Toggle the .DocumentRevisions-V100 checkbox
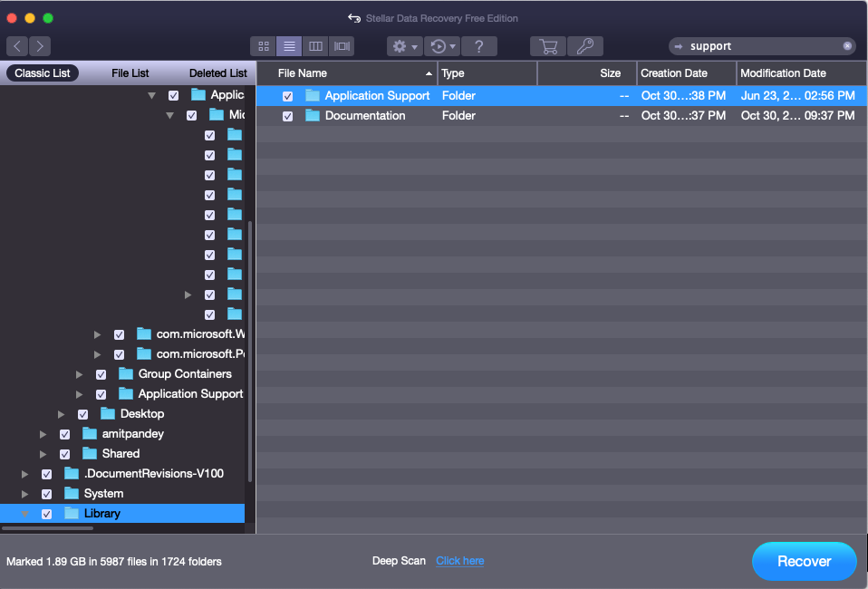This screenshot has width=868, height=589. click(x=46, y=475)
